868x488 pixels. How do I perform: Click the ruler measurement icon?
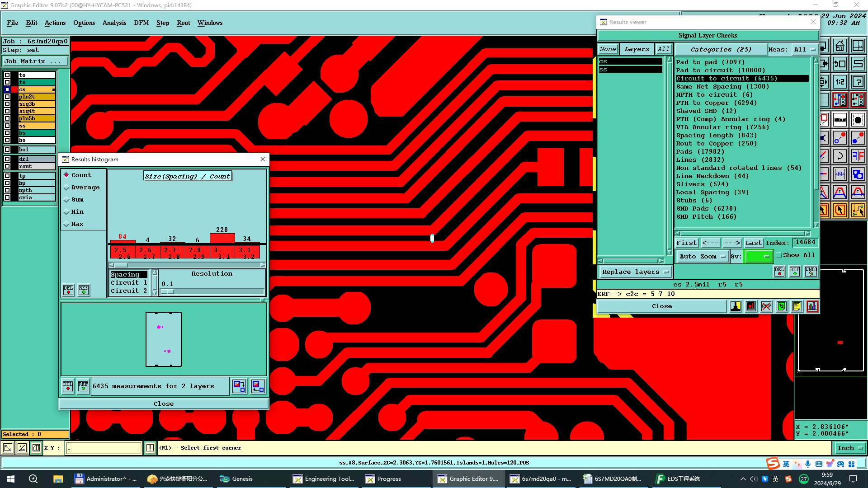coord(840,120)
